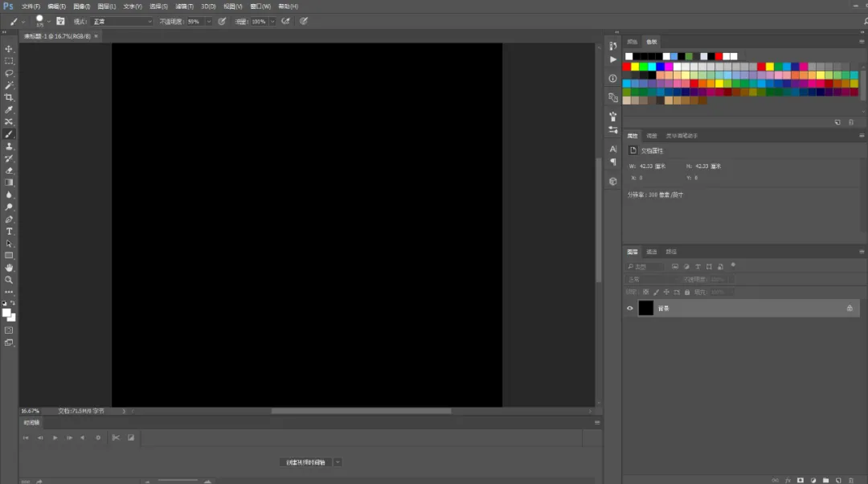Screen dimensions: 868x484
Task: Select the Move tool
Action: point(9,49)
